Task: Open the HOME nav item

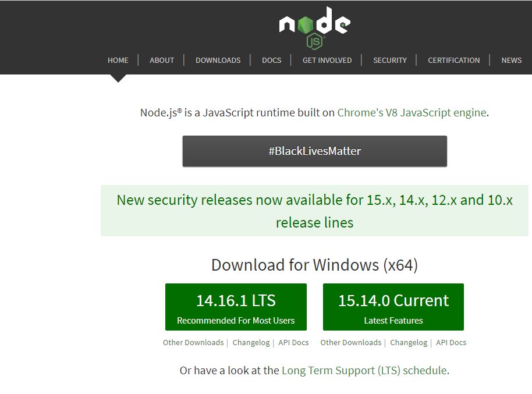Action: [118, 60]
